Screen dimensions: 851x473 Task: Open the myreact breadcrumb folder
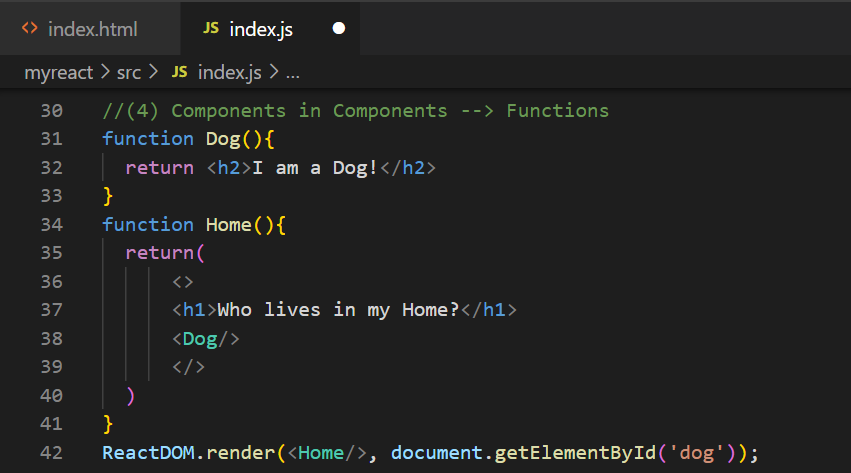(x=58, y=72)
